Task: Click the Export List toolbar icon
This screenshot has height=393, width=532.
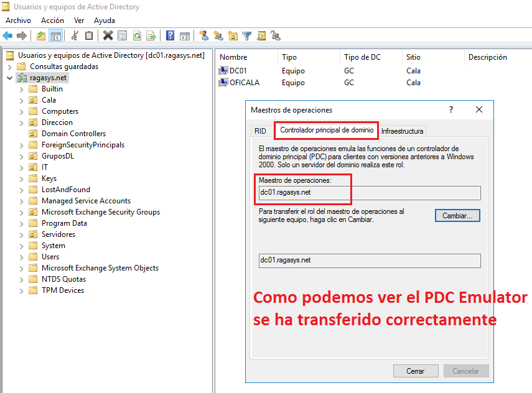Action: point(151,35)
